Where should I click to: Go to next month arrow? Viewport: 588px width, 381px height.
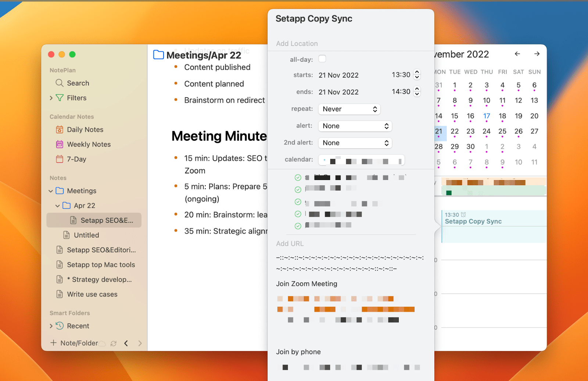tap(537, 54)
